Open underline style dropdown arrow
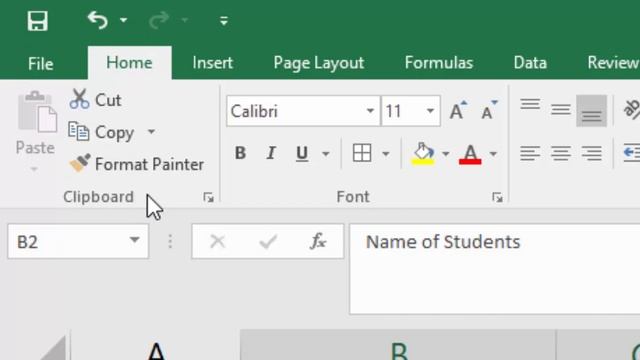The width and height of the screenshot is (640, 360). click(x=325, y=154)
